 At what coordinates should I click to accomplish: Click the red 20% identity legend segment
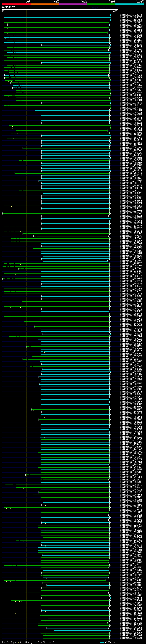[x=16, y=4]
